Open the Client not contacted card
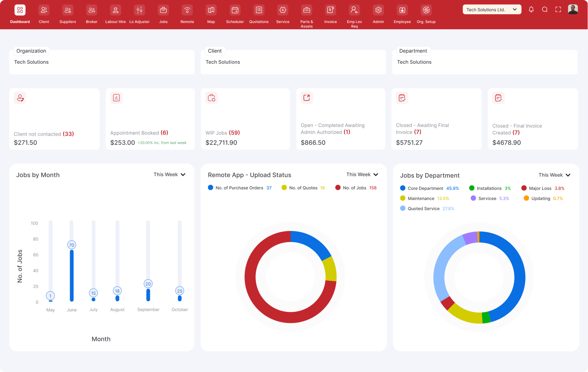 (x=54, y=119)
